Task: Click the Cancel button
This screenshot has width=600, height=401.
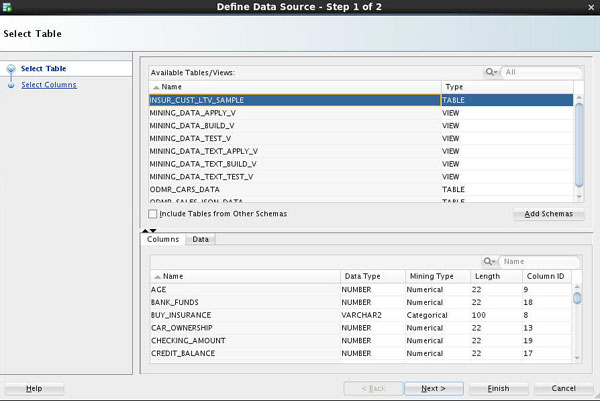Action: (x=563, y=388)
